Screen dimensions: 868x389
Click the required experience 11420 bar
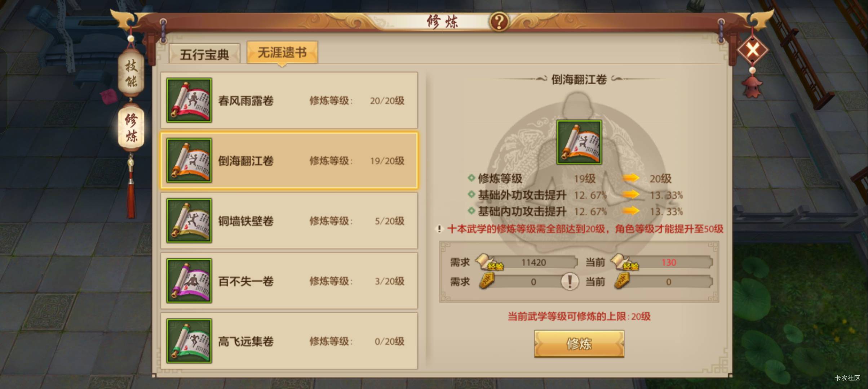(526, 262)
